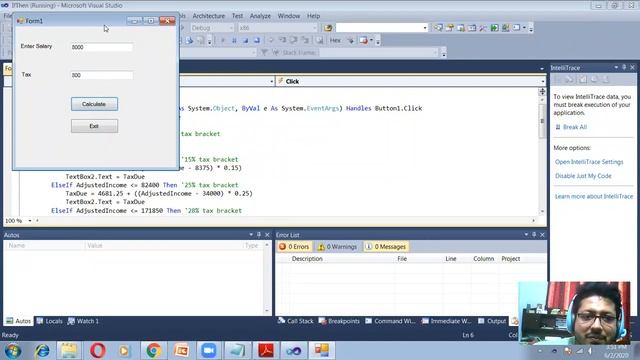Click the Visual Studio taskbar icon
Viewport: 640px width, 360px height.
point(293,350)
